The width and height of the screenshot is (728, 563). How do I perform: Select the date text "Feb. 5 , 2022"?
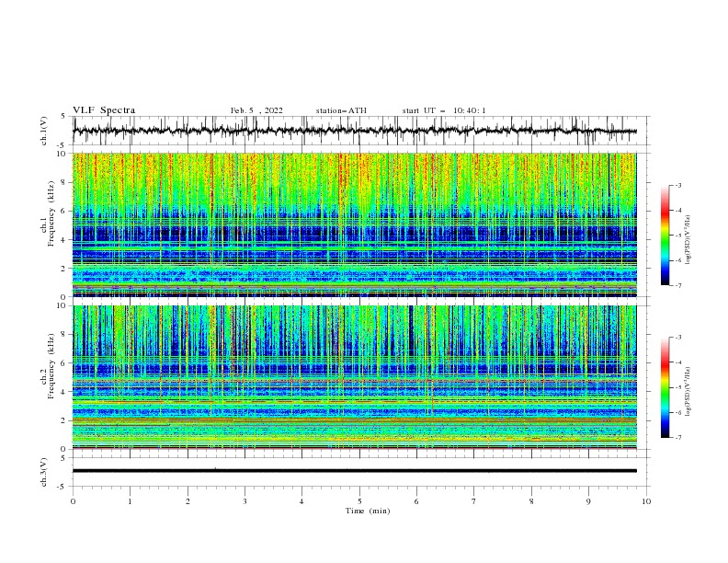[256, 110]
